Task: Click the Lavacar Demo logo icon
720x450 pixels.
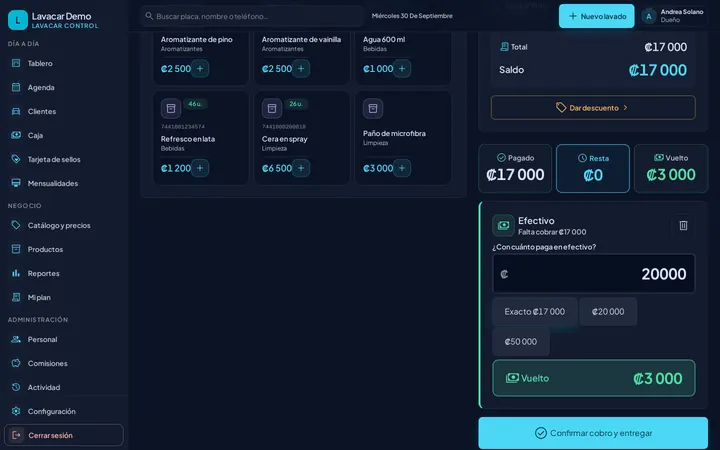Action: 18,20
